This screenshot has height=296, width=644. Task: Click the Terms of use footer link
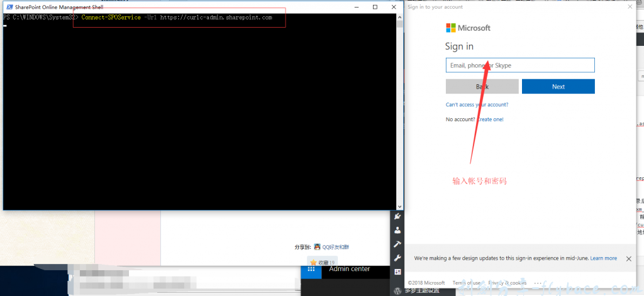[x=467, y=283]
